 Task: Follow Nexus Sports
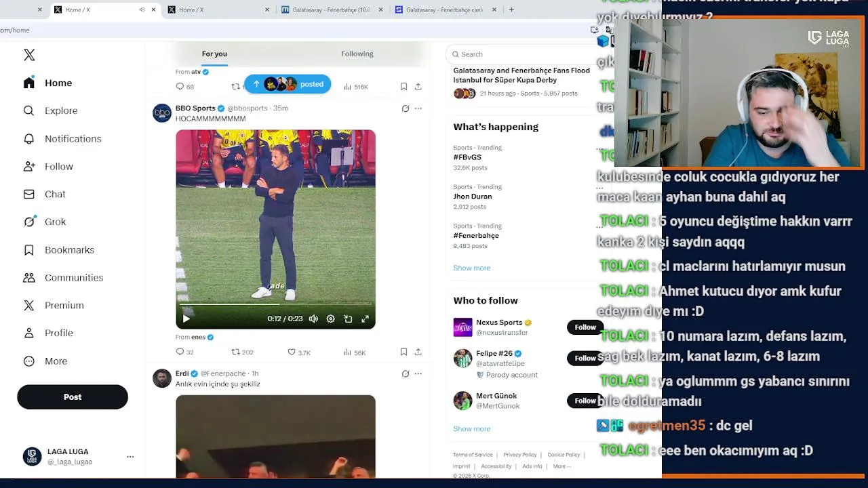585,327
